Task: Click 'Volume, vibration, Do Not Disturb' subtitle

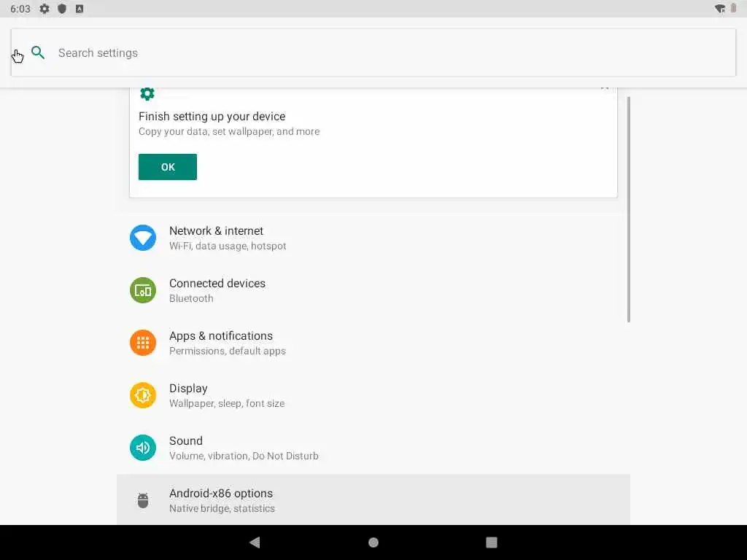Action: (244, 456)
